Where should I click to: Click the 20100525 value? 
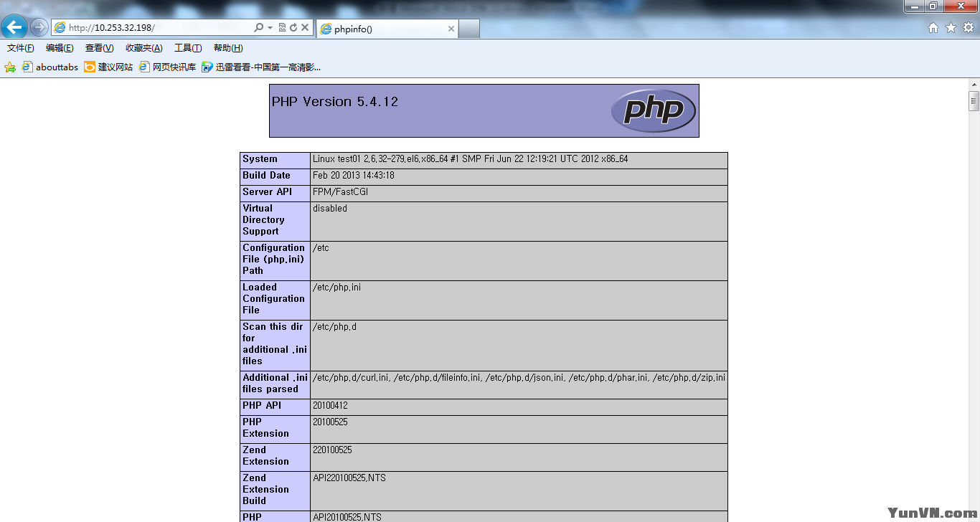point(330,422)
